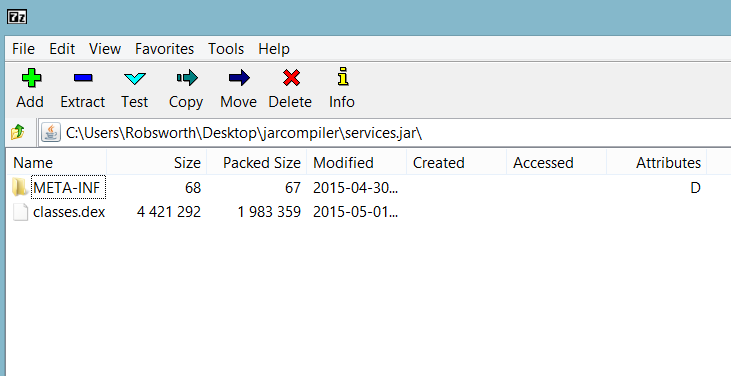Click the dark blue Move arrow icon
Viewport: 731px width, 376px height.
[239, 78]
